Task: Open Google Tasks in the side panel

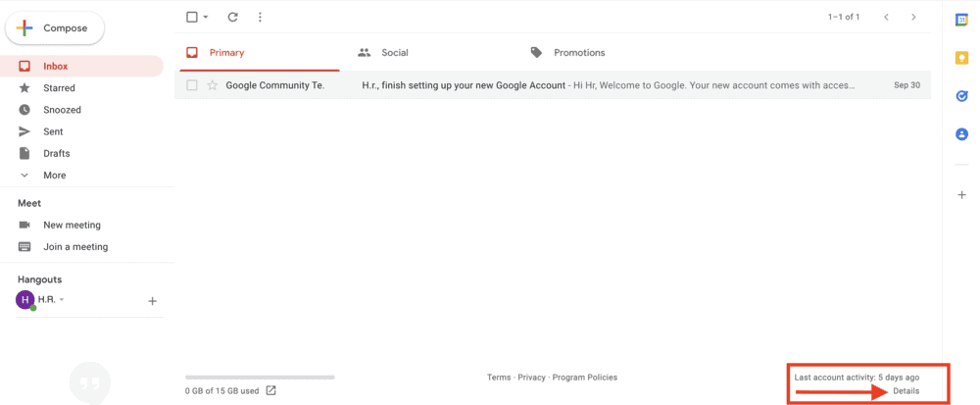Action: click(962, 96)
